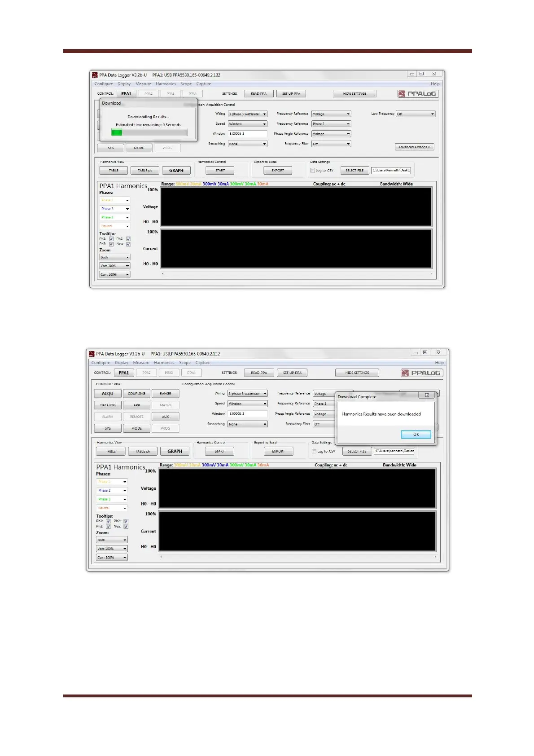Click the Window value field in the downloading window

[x=247, y=134]
